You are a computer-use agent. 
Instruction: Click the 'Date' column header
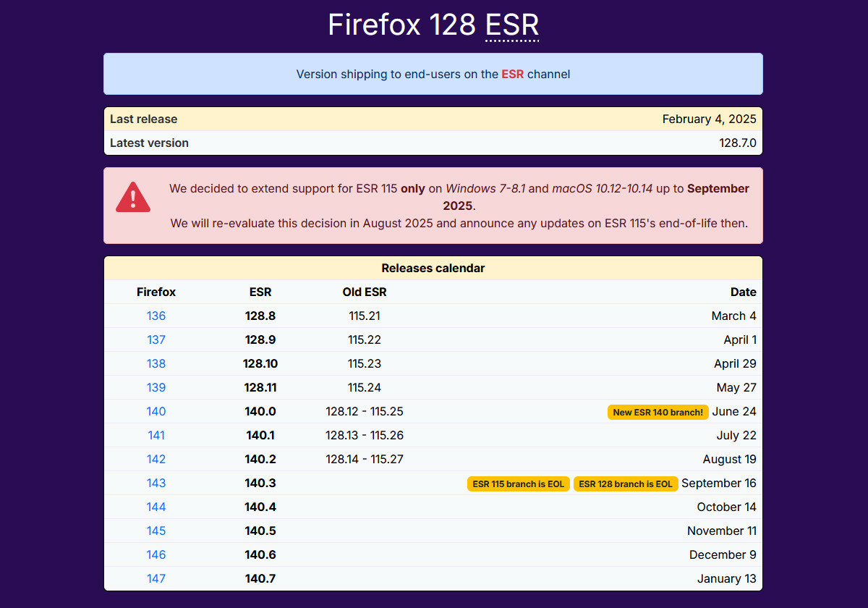[744, 292]
